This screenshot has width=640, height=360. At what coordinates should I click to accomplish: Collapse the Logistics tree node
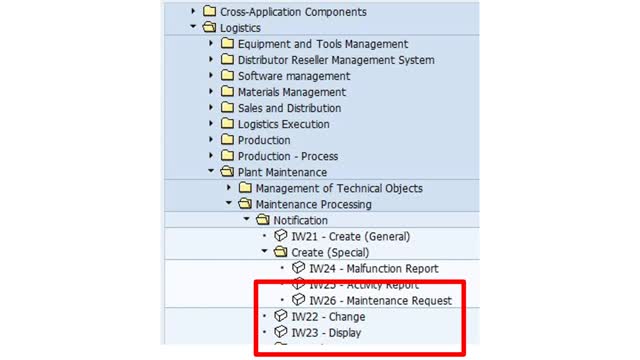pyautogui.click(x=193, y=27)
